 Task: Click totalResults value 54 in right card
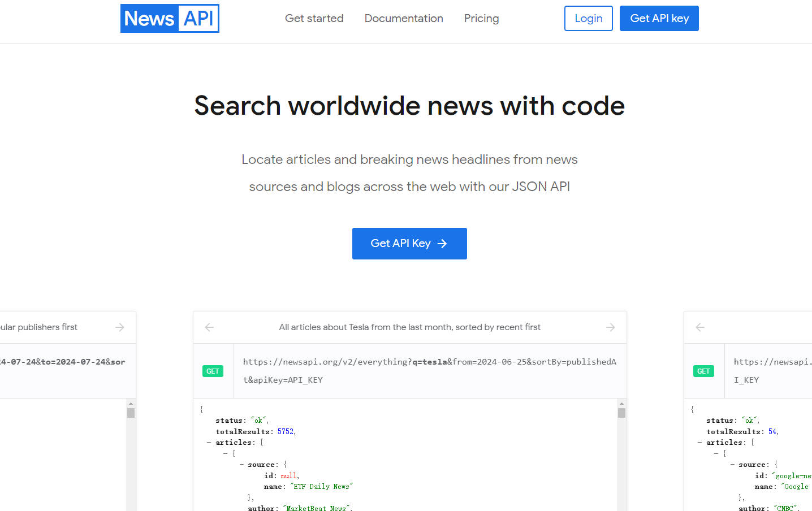click(772, 432)
